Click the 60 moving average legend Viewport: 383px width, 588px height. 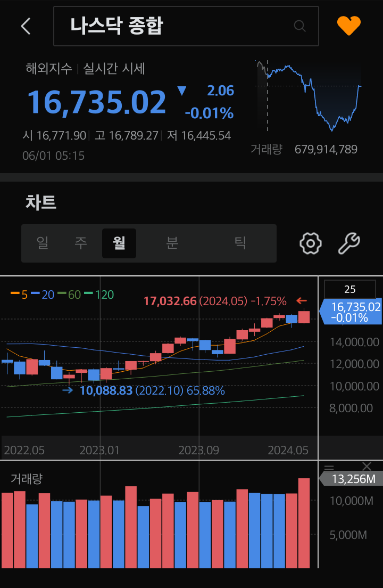[x=69, y=295]
